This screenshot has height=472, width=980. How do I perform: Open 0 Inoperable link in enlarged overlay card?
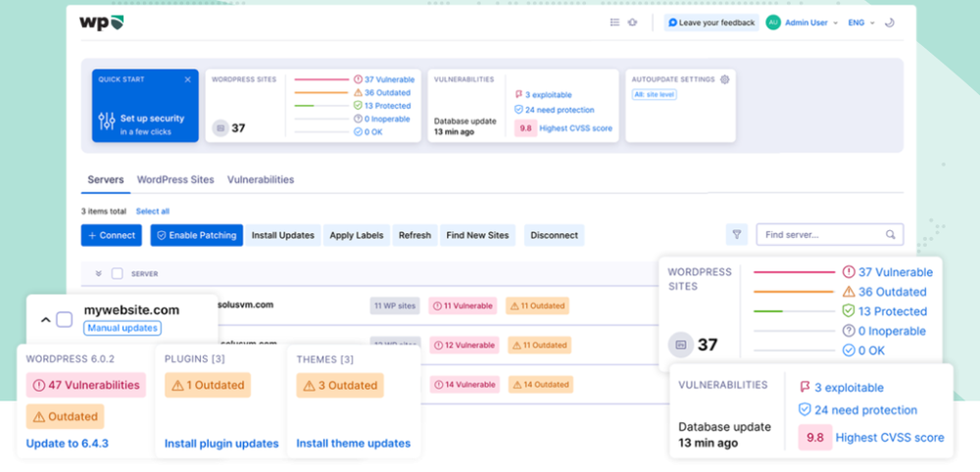point(884,332)
